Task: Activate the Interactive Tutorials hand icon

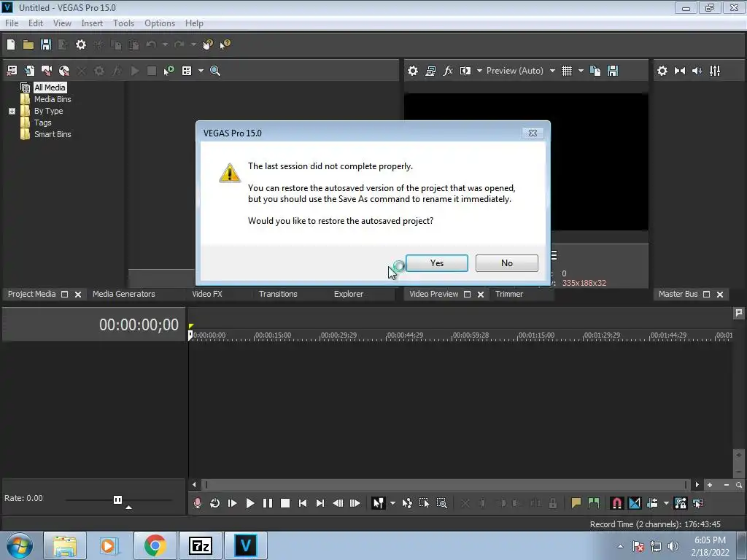Action: (x=208, y=44)
